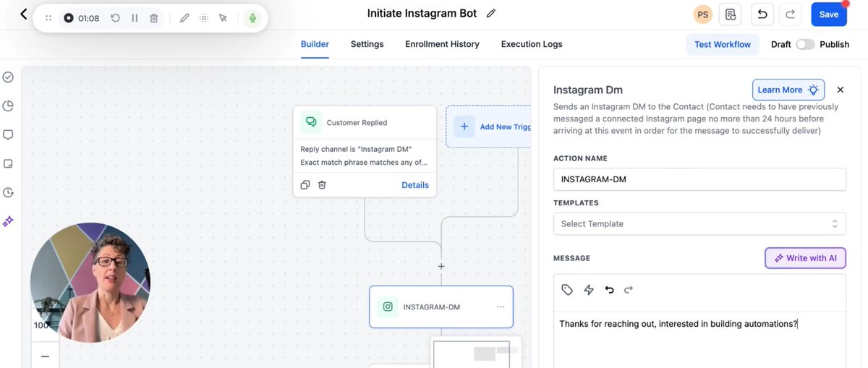
Task: Undo in the message editor
Action: point(609,290)
